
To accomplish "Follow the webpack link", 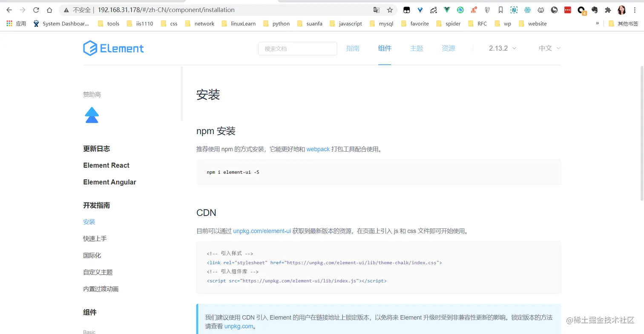I will [318, 149].
